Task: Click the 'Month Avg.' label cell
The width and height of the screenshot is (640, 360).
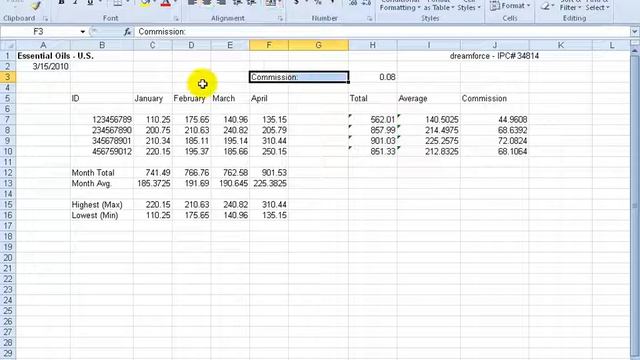Action: 102,183
